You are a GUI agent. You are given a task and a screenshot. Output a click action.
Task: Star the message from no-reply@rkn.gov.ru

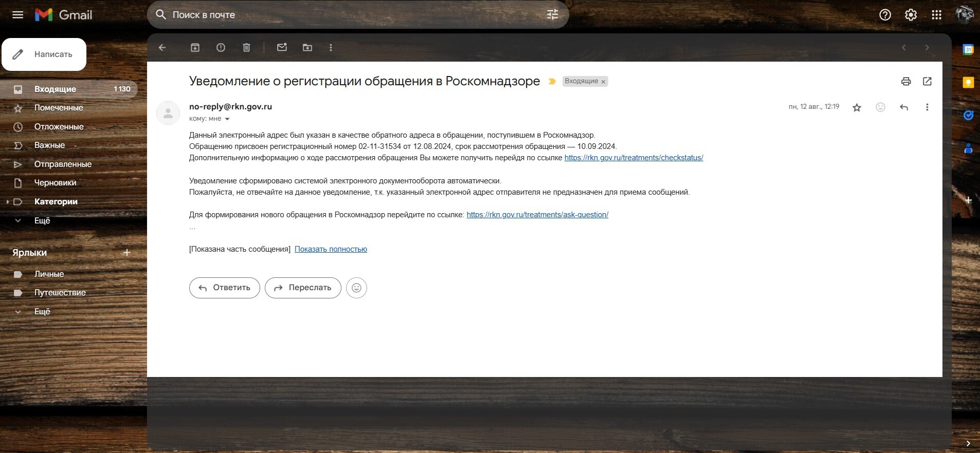pyautogui.click(x=857, y=107)
